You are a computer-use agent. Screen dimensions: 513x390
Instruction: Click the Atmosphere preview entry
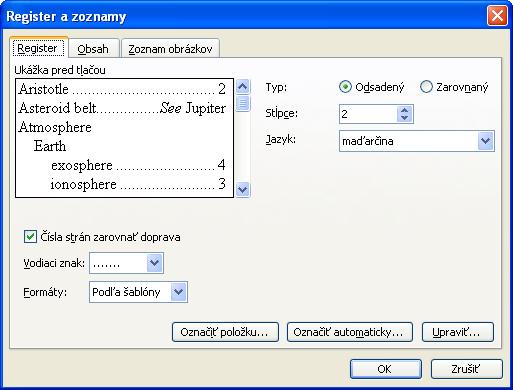[x=55, y=127]
